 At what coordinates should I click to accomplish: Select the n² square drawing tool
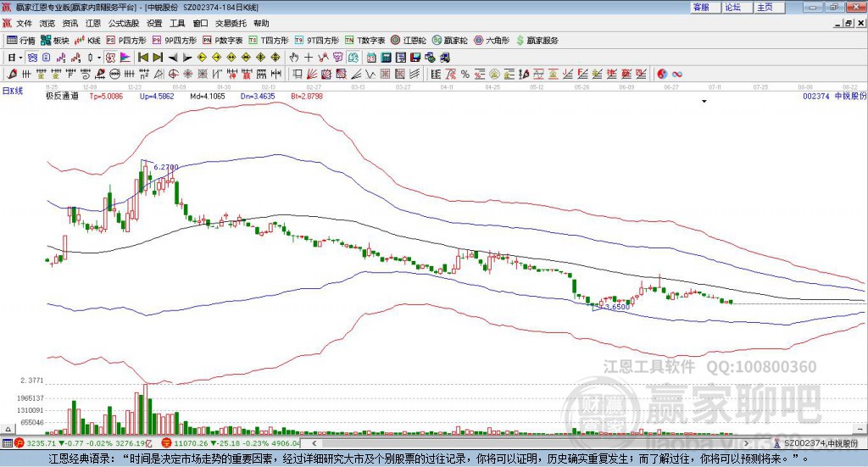point(144,74)
